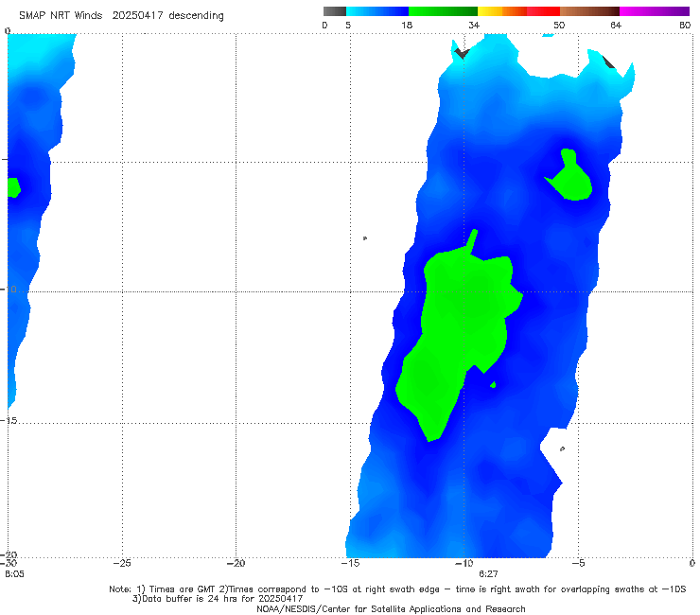700x615 pixels.
Task: Click the longitude axis label '-15'
Action: pos(350,563)
